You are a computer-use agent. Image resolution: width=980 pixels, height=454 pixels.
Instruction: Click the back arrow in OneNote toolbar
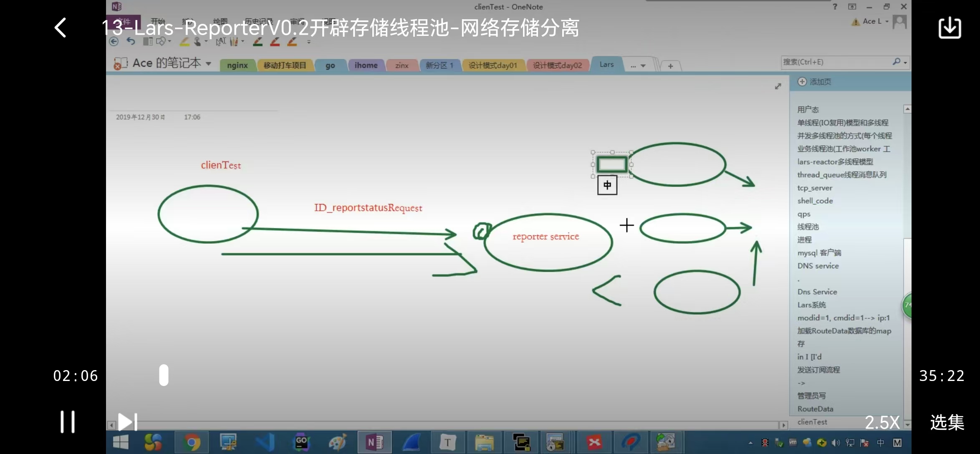point(114,41)
